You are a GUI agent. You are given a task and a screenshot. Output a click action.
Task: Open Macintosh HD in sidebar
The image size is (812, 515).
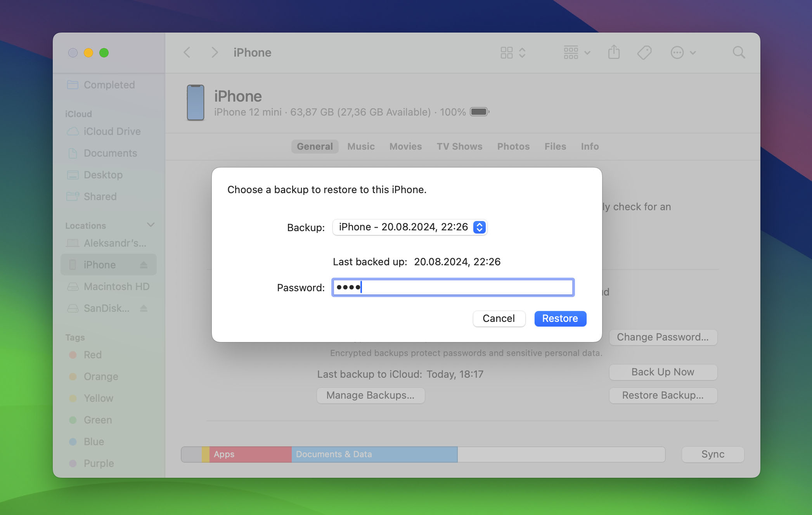[109, 287]
